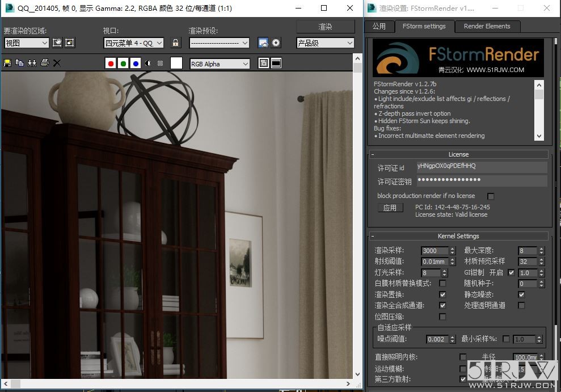This screenshot has height=392, width=561.
Task: Click the render window horizontal scroll right arrow
Action: (348, 383)
